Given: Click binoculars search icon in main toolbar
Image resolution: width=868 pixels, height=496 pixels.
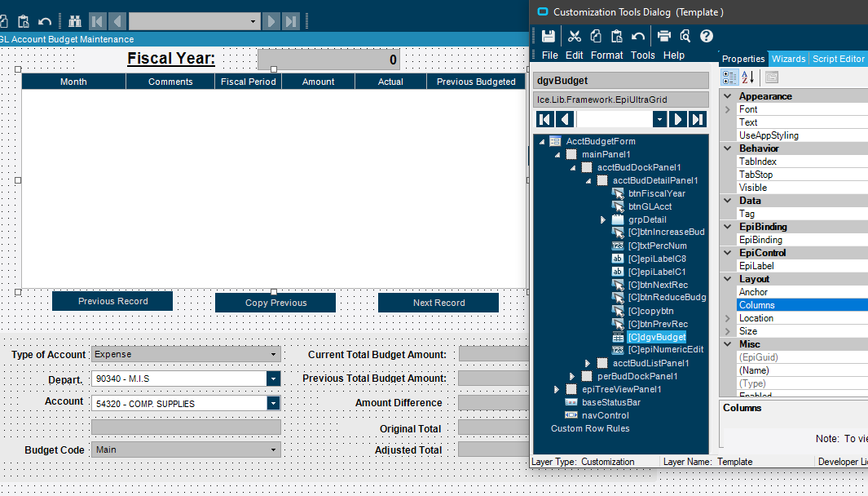Looking at the screenshot, I should (x=75, y=21).
